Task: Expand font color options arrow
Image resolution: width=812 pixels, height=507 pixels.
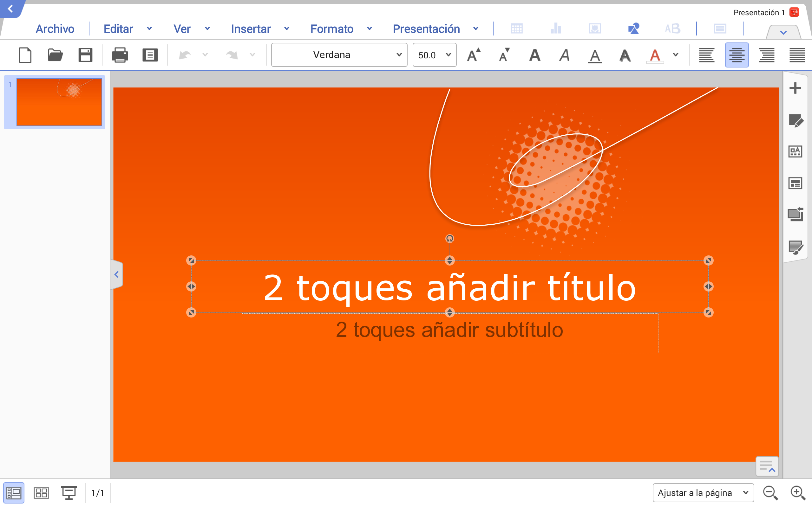Action: [675, 55]
